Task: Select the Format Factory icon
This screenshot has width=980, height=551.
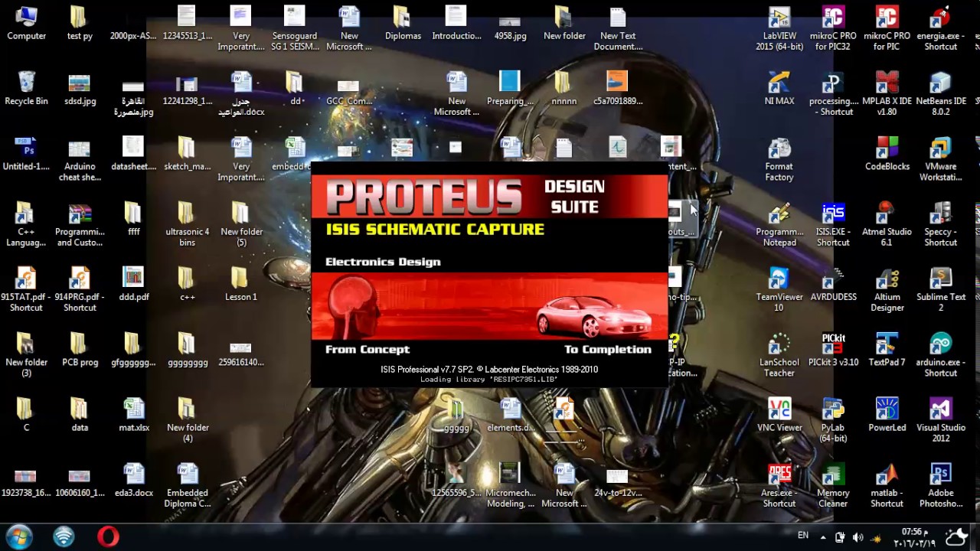Action: (779, 159)
